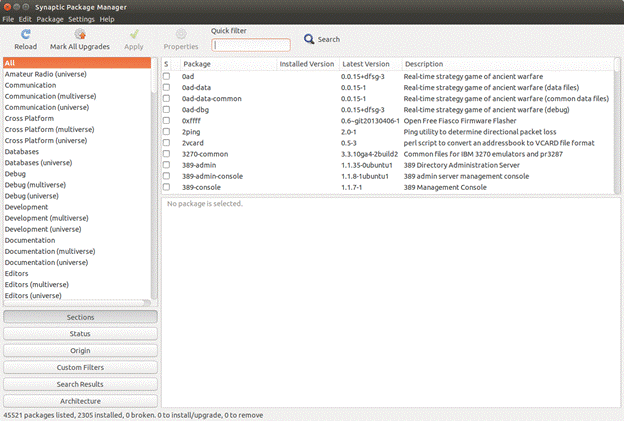
Task: Sort by Installed Version column header
Action: tap(308, 64)
